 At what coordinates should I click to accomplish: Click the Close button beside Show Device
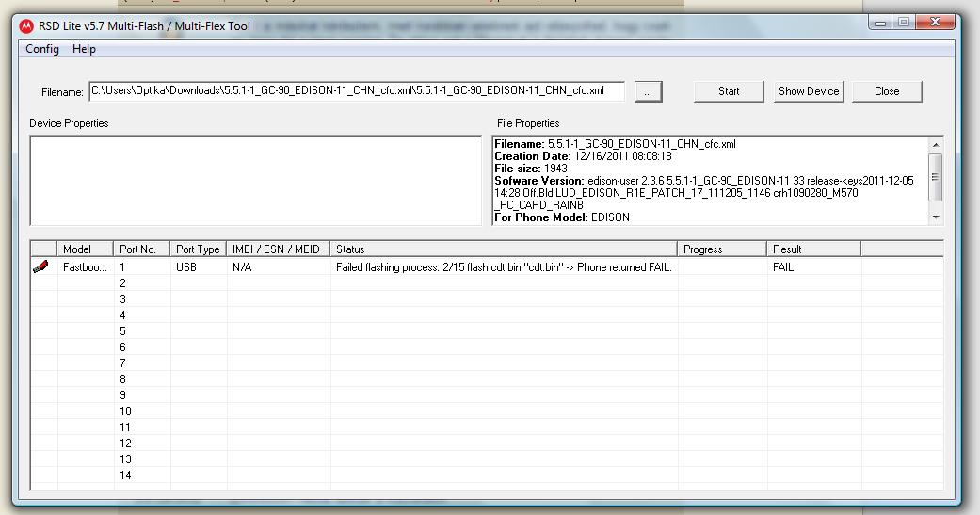[x=887, y=91]
